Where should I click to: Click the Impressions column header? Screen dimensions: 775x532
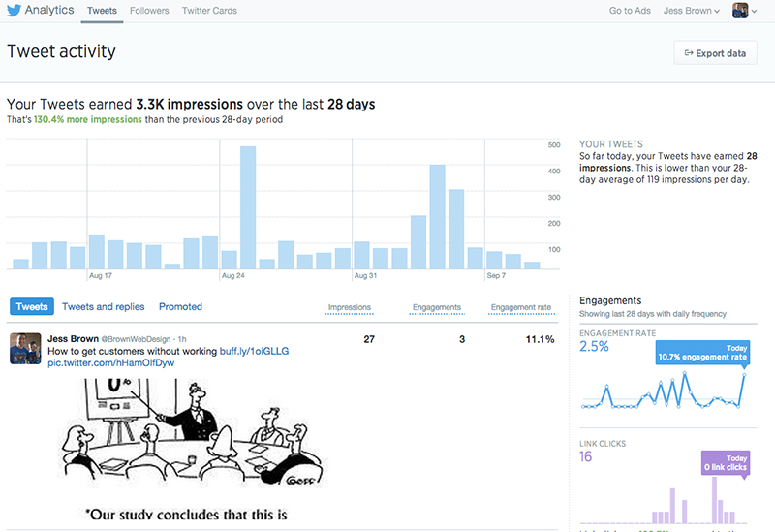[350, 307]
